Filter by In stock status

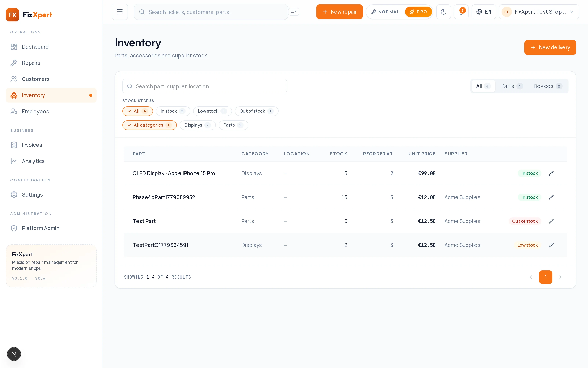coord(173,111)
